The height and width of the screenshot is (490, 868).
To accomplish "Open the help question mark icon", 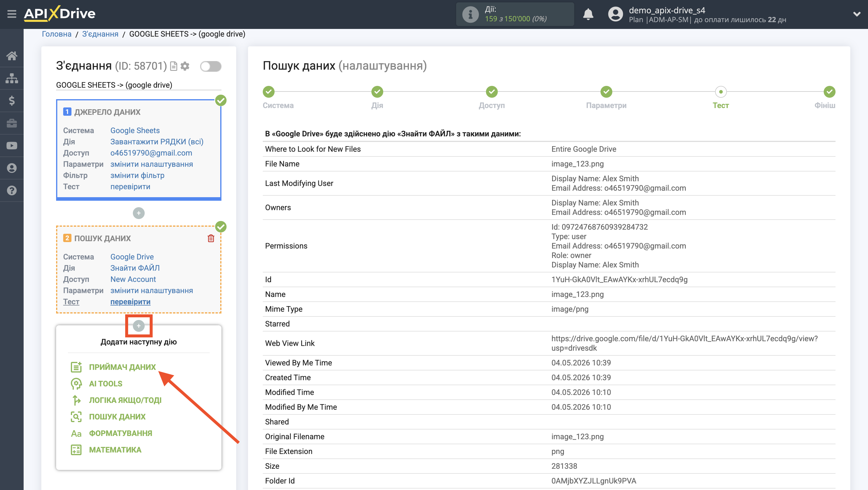I will click(12, 190).
